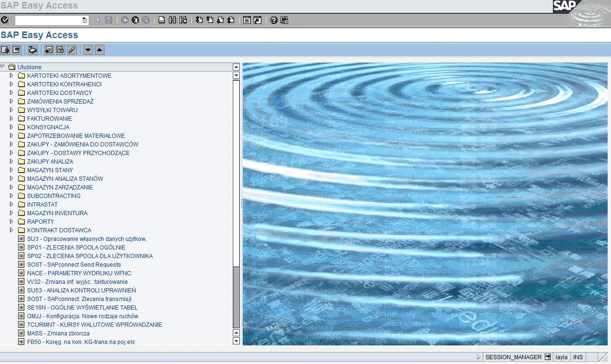Screen dimensions: 611x364
Task: Click the Enter checkmark icon in the toolbar
Action: [5, 20]
